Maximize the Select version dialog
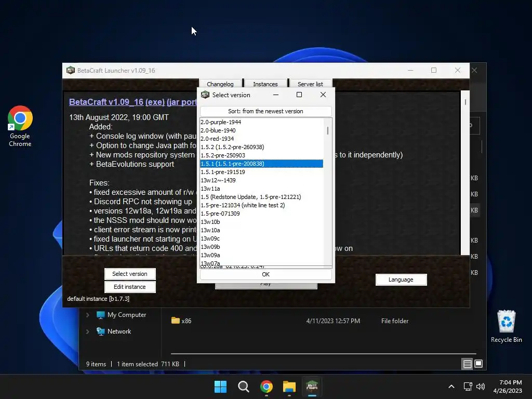The image size is (532, 399). (299, 95)
